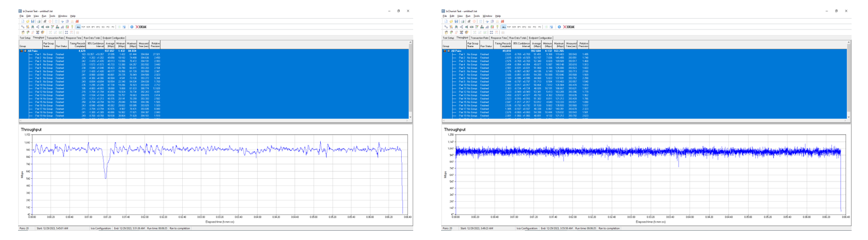Viewport: 868px width, 240px height.
Task: Click Open folder icon in left window
Action: click(28, 21)
